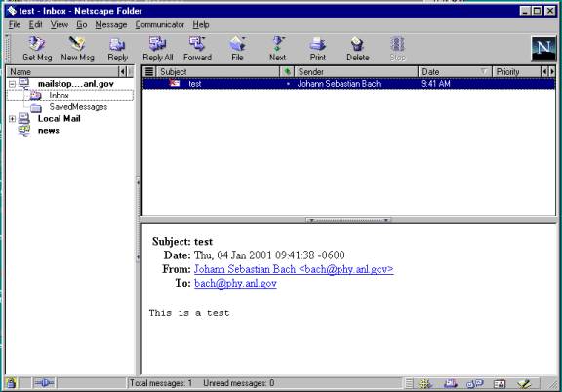Image resolution: width=562 pixels, height=392 pixels.
Task: Click the left column arrow in the message list header
Action: tap(544, 71)
